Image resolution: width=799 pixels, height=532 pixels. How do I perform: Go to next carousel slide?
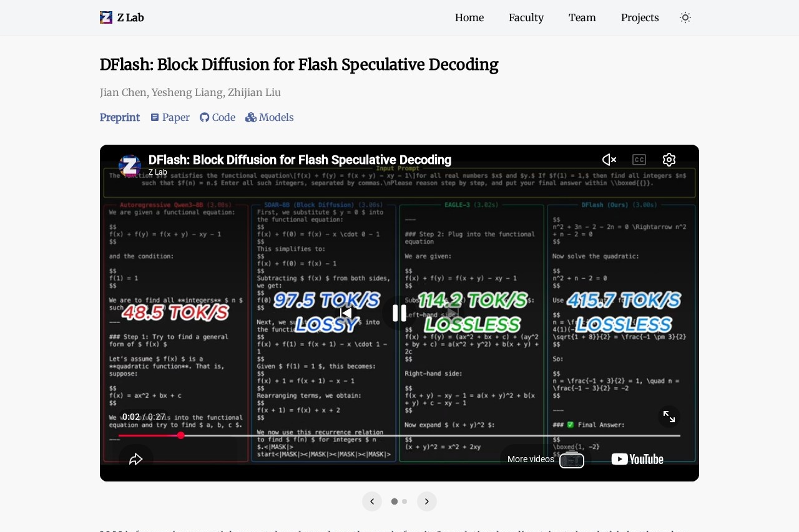pos(427,501)
